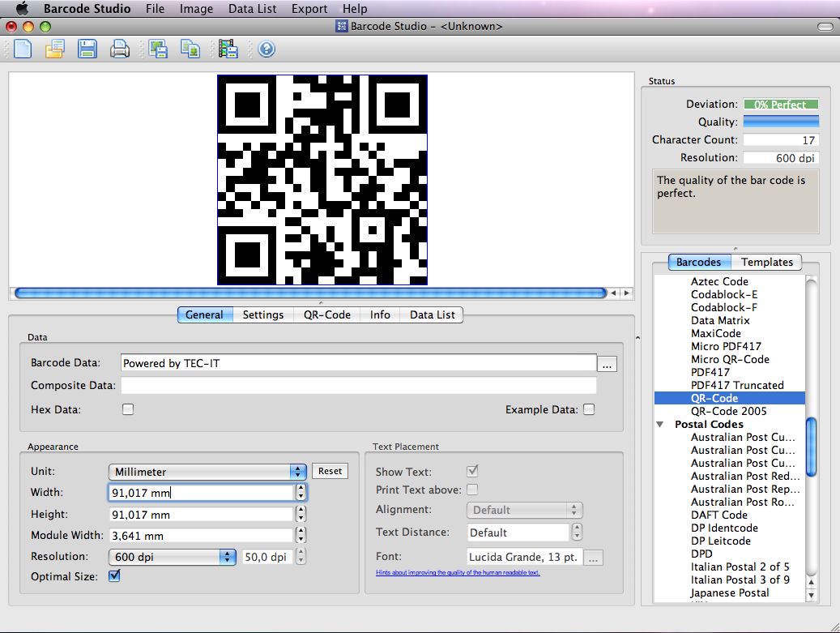Open the Apple menu

point(22,9)
